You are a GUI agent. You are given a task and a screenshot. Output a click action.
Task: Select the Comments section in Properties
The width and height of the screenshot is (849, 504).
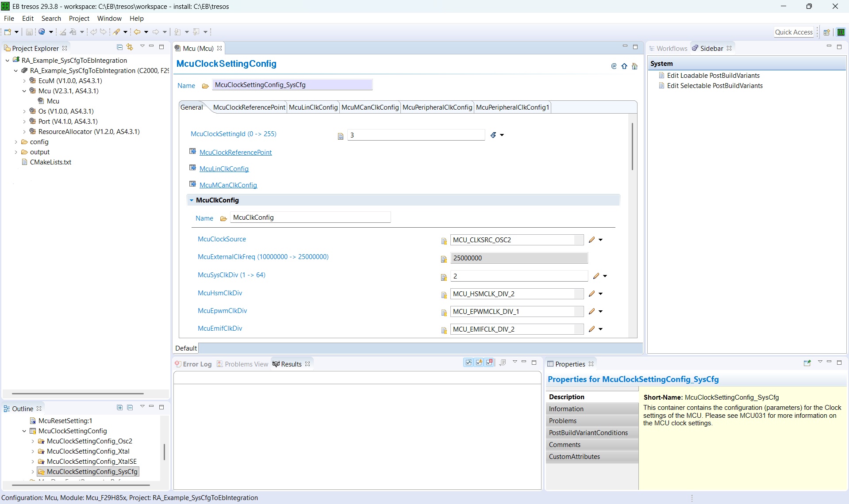(592, 445)
